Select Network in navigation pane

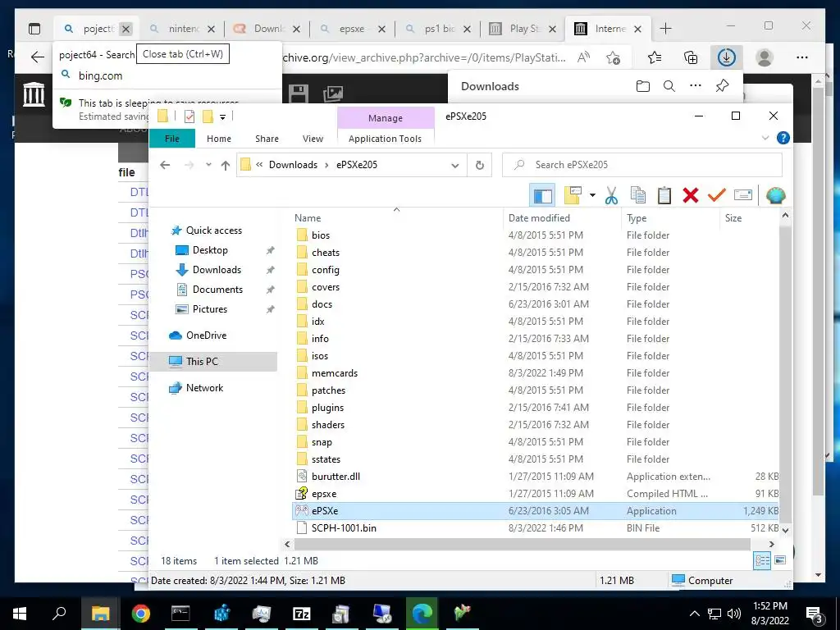click(204, 388)
